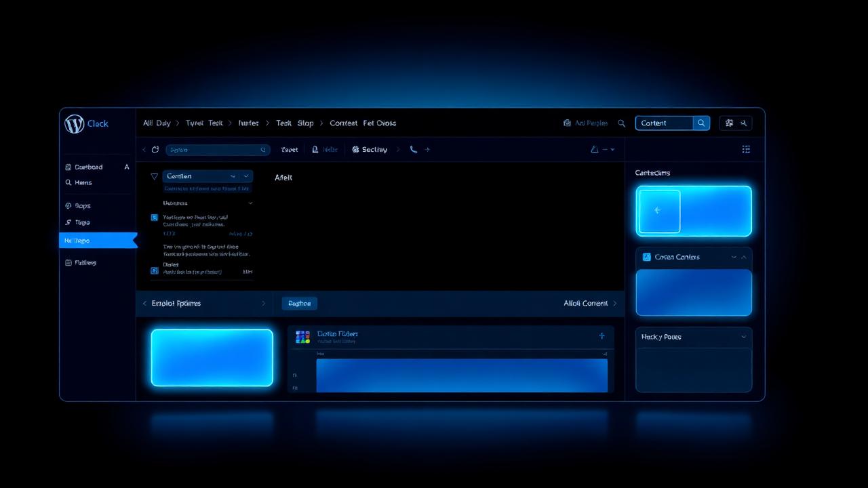868x488 pixels.
Task: Click the phone icon in the toolbar
Action: click(413, 149)
